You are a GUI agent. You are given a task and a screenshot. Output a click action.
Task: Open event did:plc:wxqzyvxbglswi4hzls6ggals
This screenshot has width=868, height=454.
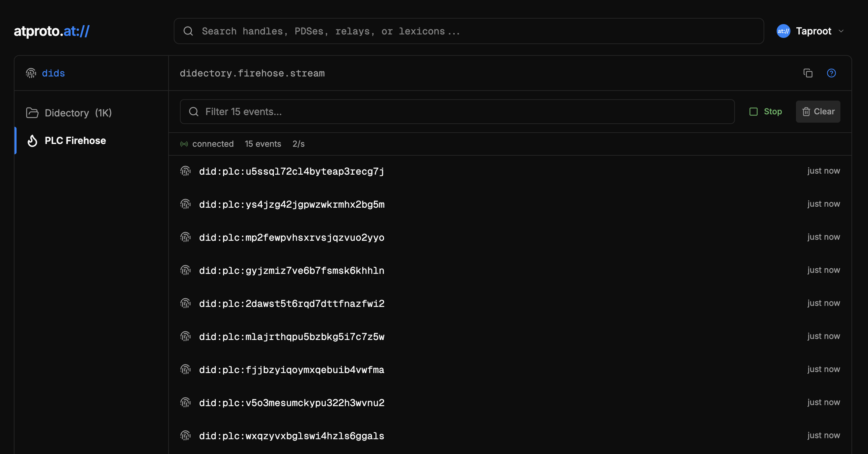coord(292,436)
